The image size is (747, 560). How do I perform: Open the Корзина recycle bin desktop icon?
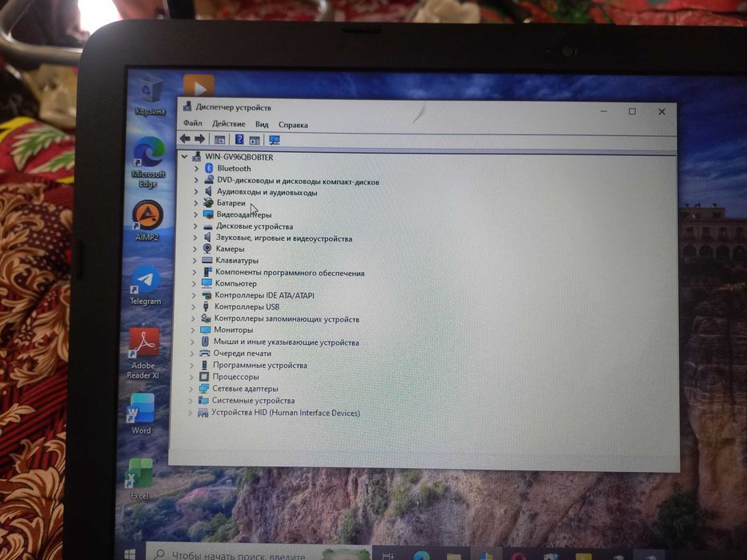(x=151, y=97)
